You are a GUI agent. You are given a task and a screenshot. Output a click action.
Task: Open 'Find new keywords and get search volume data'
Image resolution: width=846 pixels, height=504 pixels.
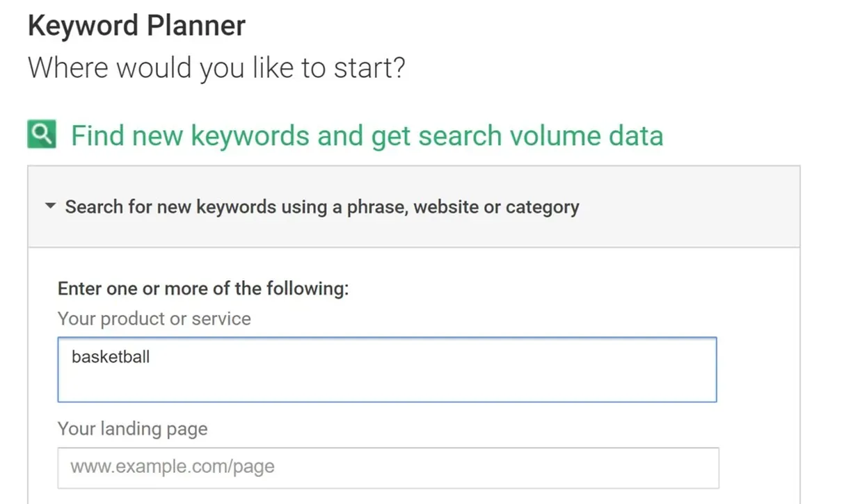tap(367, 136)
